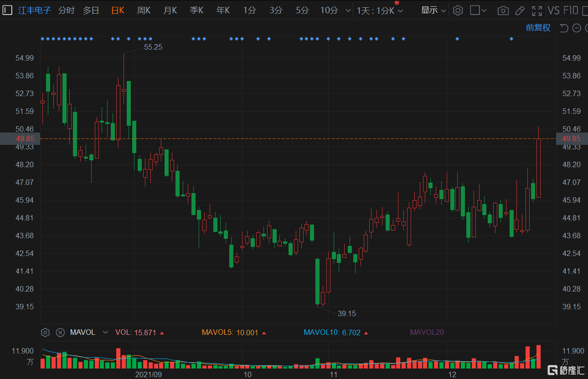The image size is (588, 379).
Task: Click VOL: 15.871 volume readout
Action: pos(139,333)
